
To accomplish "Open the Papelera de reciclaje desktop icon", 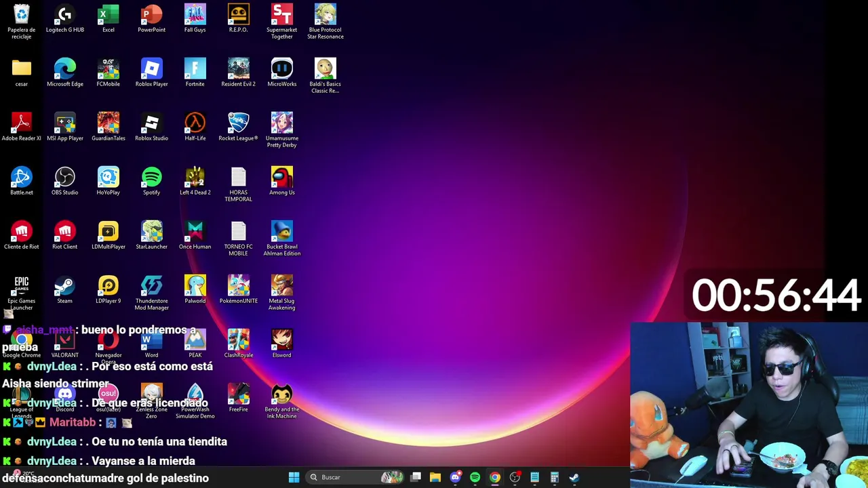I will click(22, 22).
